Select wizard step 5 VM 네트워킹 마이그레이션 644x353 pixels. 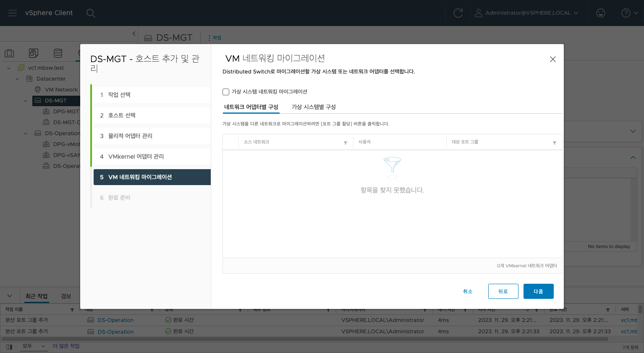152,177
